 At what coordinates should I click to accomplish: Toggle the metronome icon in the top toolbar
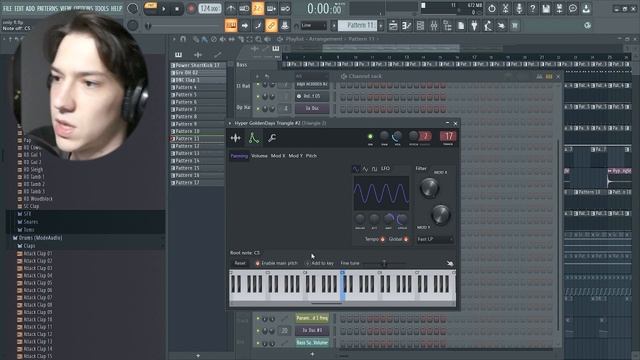coord(231,9)
